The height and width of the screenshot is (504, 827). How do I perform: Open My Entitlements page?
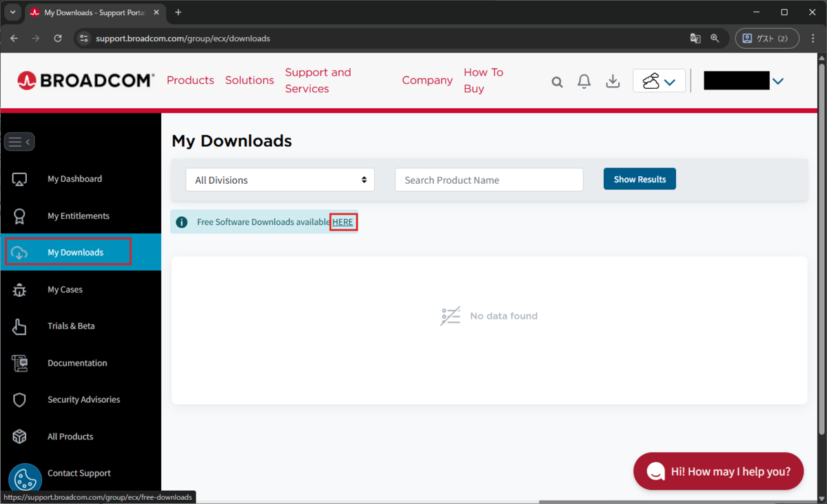click(x=79, y=216)
